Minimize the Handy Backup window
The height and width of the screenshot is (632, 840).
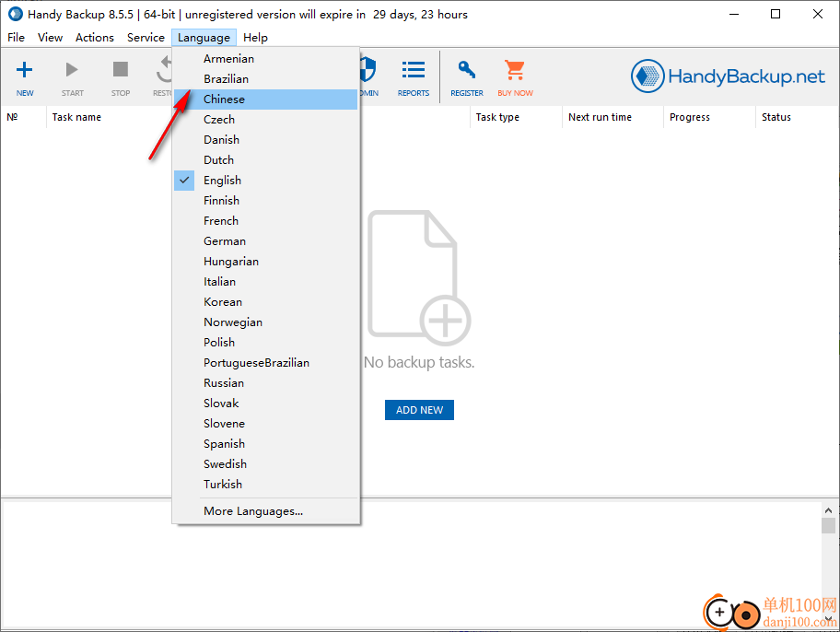tap(734, 15)
